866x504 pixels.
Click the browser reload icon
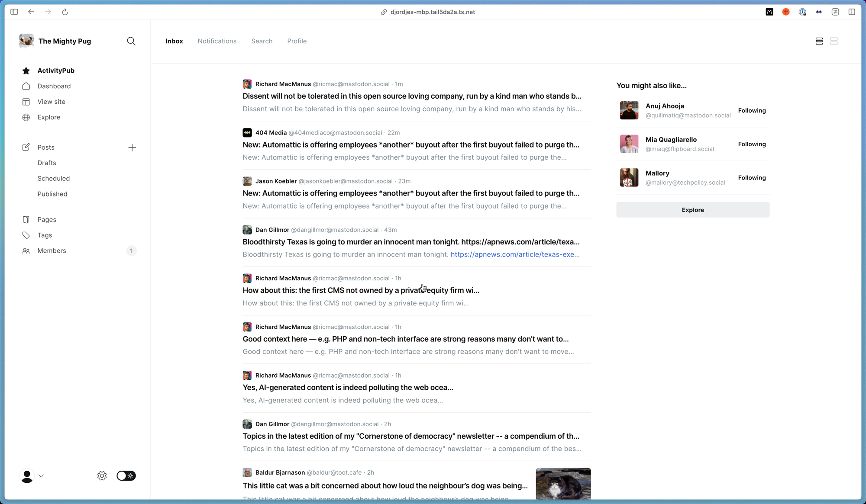point(65,12)
